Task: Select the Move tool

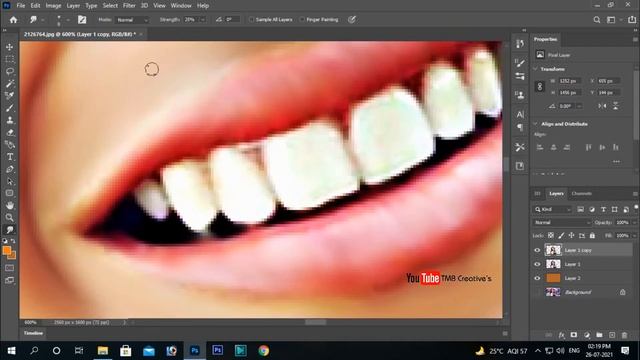Action: (x=9, y=47)
